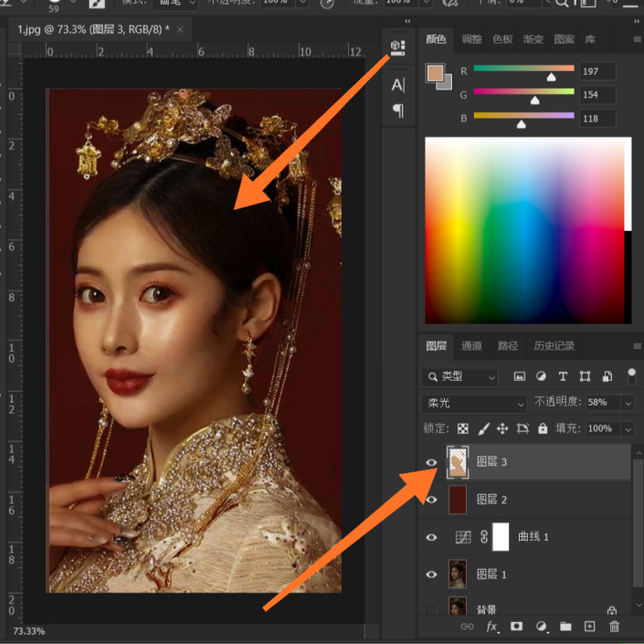Lock artboard auto-nesting icon

point(523,428)
